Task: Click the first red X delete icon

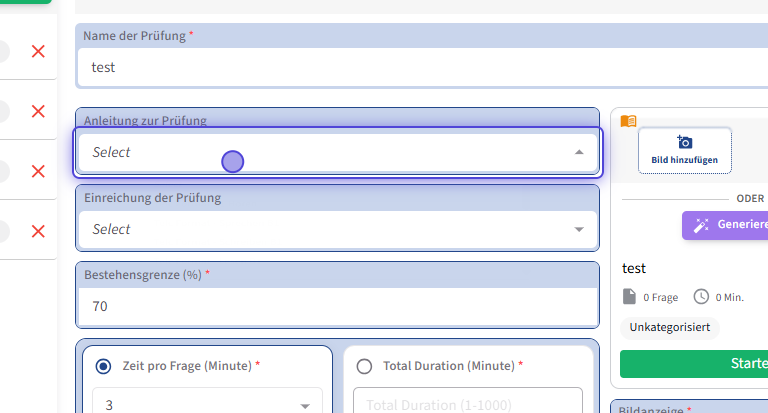Action: point(38,51)
